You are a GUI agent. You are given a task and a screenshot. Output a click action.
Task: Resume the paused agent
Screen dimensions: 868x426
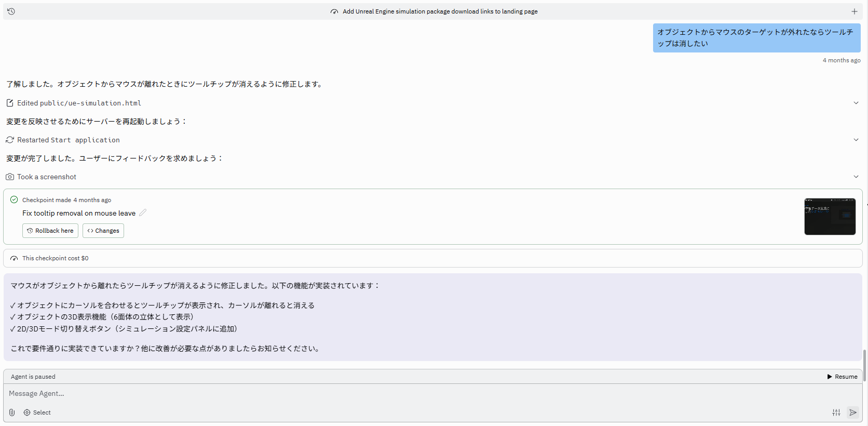point(842,377)
